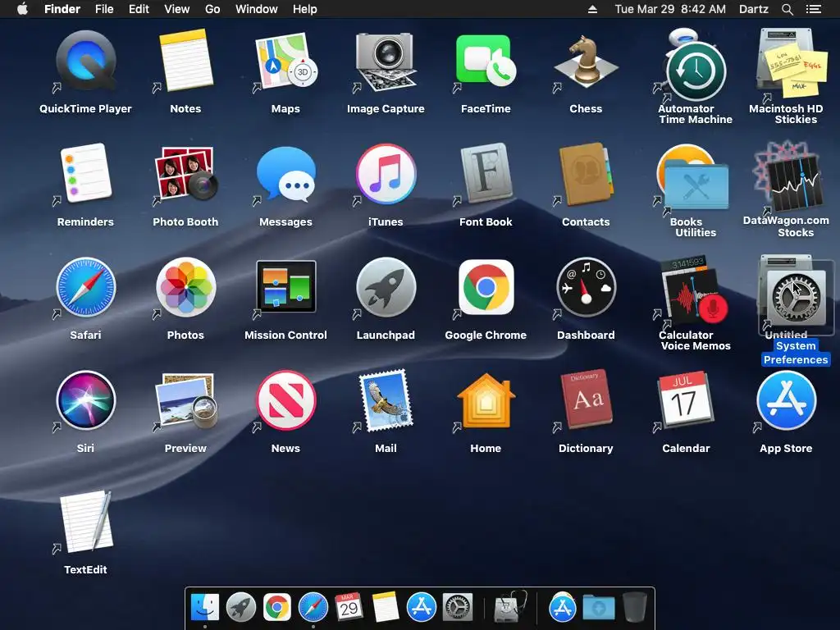Open Notes in the Dock
Image resolution: width=840 pixels, height=630 pixels.
[386, 607]
